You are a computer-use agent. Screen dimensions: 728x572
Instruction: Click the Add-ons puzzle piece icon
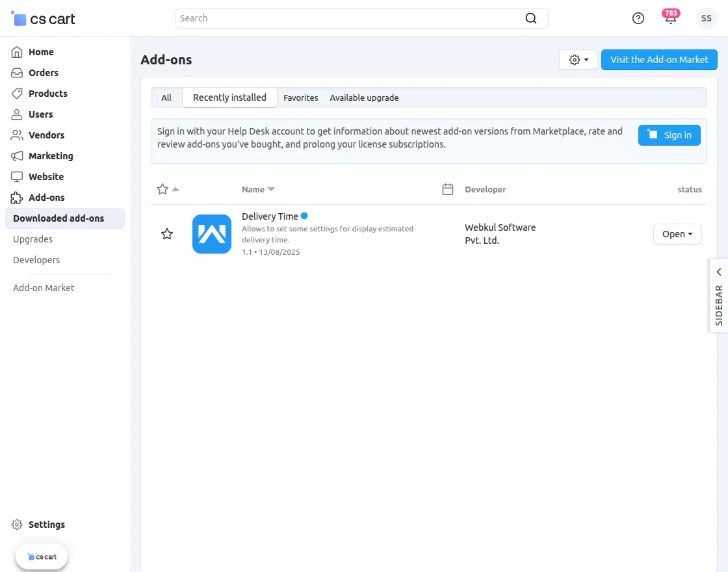coord(17,198)
